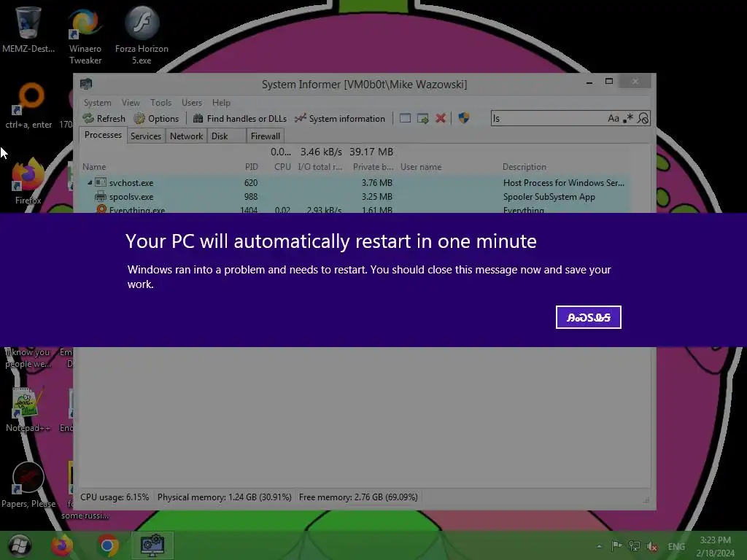747x560 pixels.
Task: Open System information graph icon
Action: [300, 118]
